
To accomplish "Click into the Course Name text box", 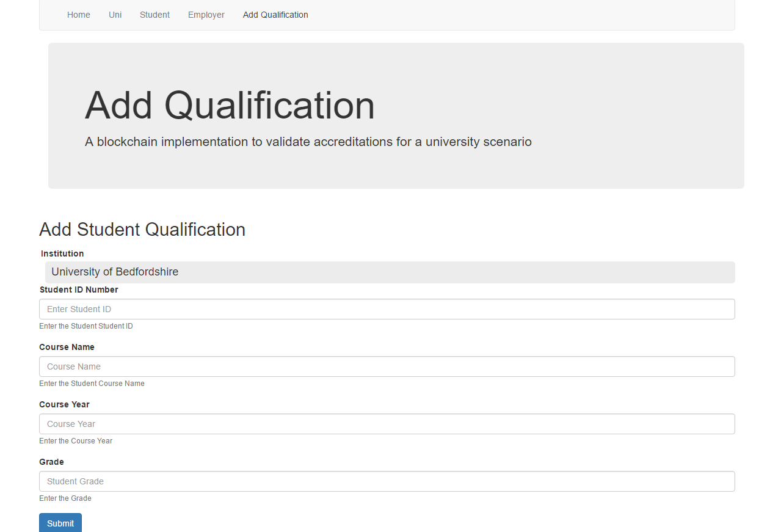I will [387, 366].
